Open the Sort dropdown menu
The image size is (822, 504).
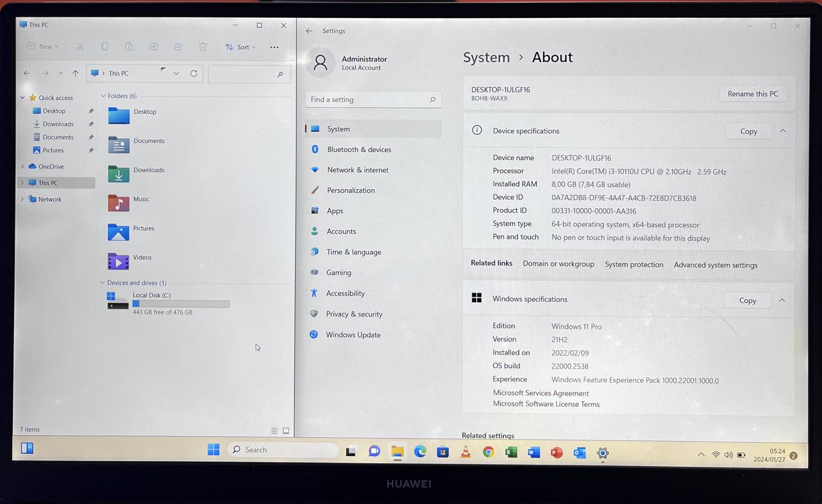coord(241,47)
